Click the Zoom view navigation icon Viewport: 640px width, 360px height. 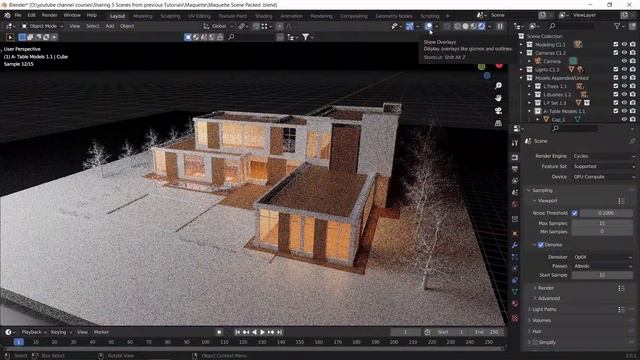(498, 85)
